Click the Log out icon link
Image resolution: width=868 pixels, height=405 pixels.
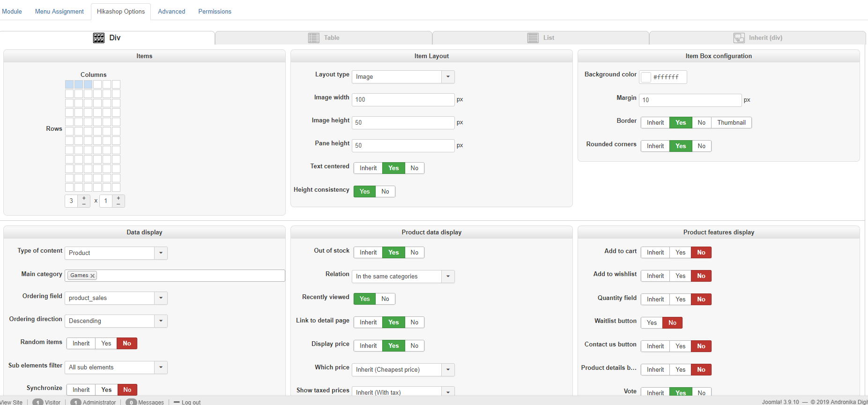point(177,402)
